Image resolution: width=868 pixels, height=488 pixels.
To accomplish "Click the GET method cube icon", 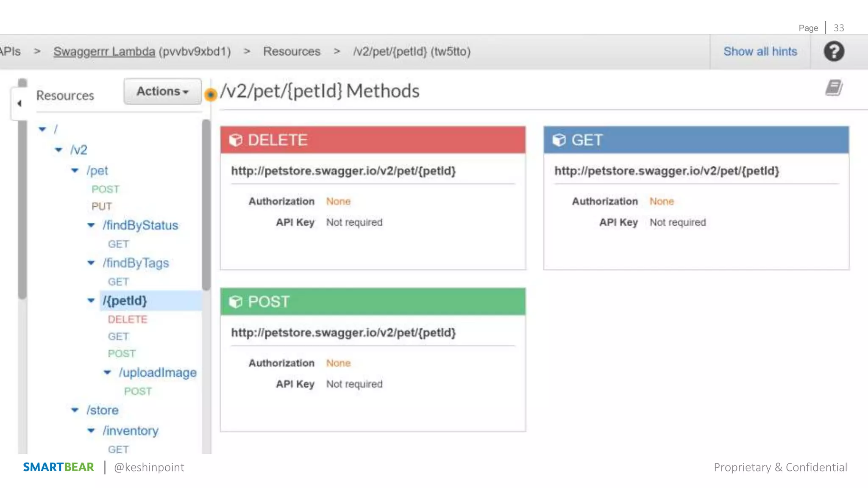I will [559, 140].
